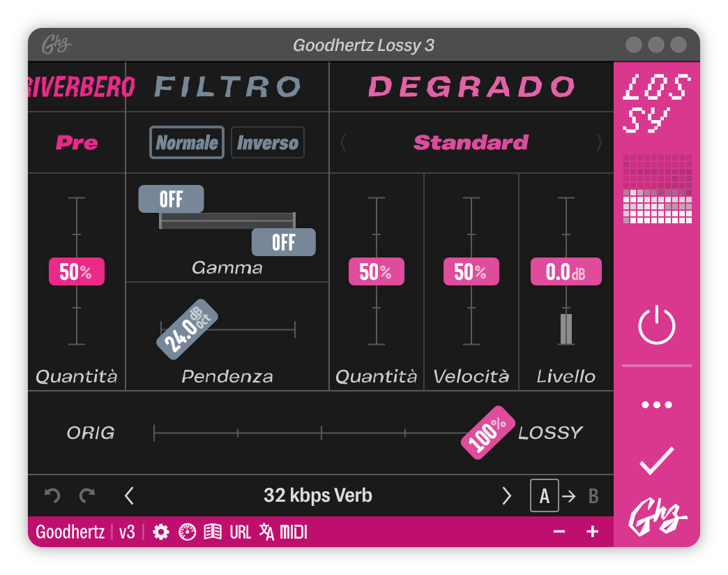Open the settings gear in the bottom bar
728x575 pixels.
(161, 531)
